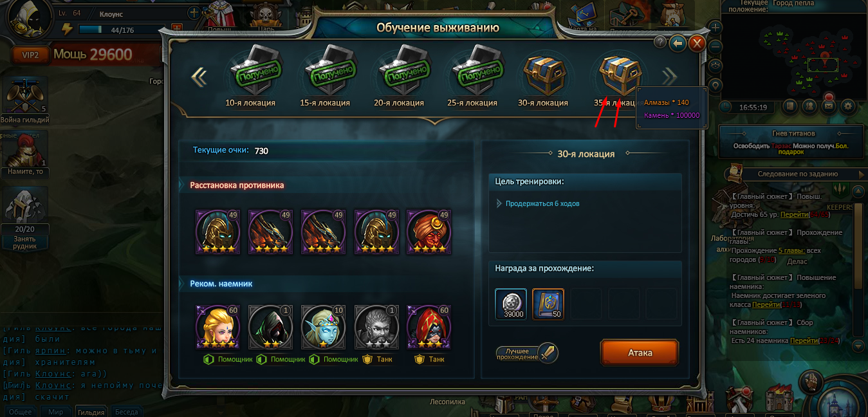Select the blonde mercenary level 60
The image size is (868, 417).
217,328
